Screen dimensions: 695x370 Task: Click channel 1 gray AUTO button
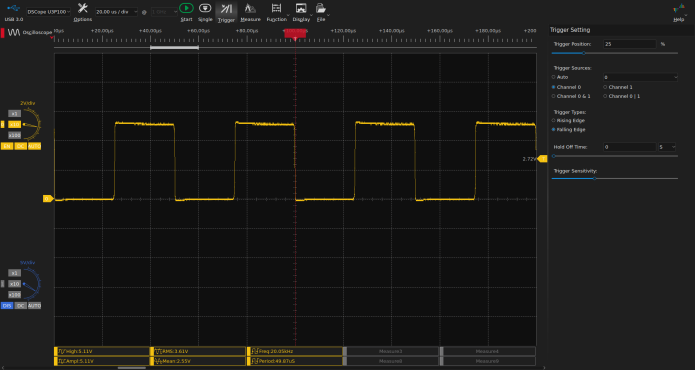[x=34, y=306]
